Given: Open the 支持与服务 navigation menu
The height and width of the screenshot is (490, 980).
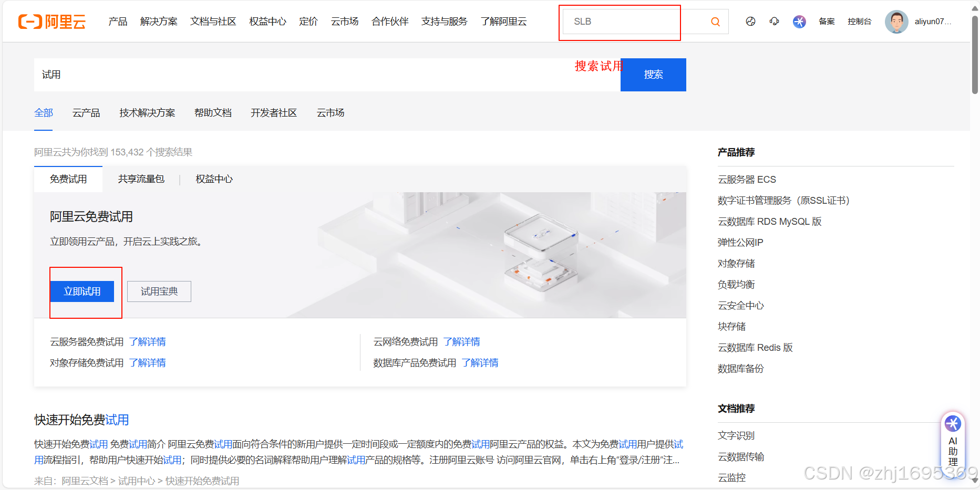Looking at the screenshot, I should click(445, 22).
